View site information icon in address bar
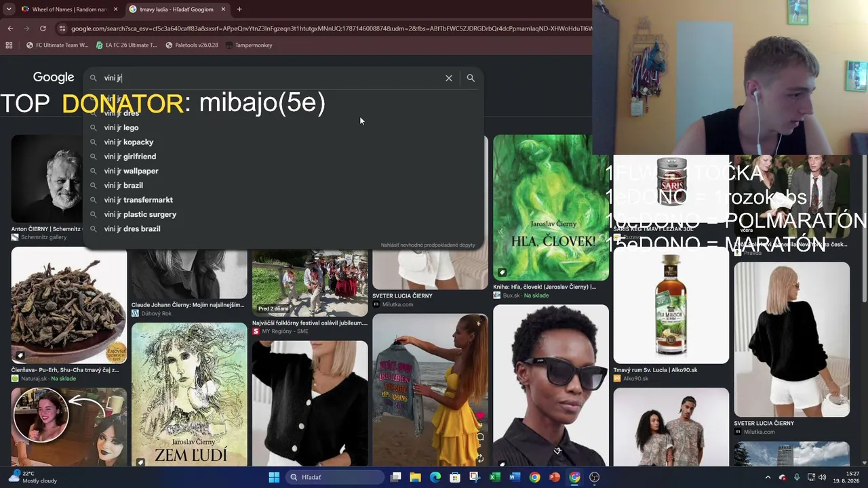Screen dimensions: 868x488 [x=62, y=28]
